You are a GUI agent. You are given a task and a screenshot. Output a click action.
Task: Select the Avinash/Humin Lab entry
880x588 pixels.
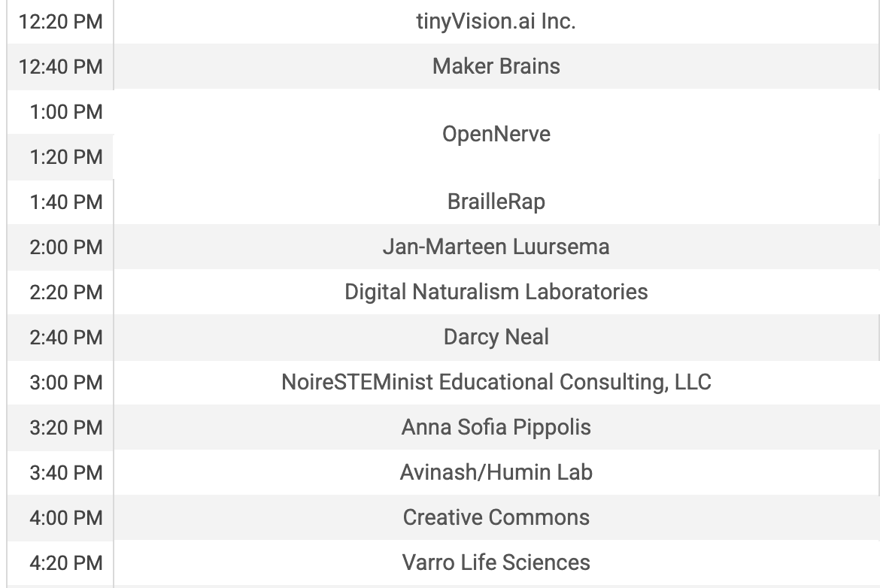[x=496, y=472]
